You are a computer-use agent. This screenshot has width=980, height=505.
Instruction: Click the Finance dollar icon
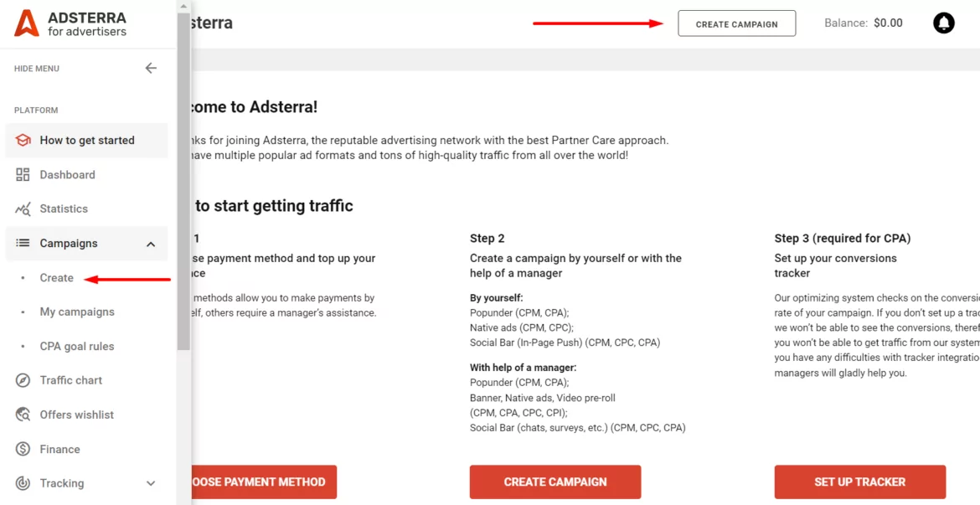21,449
